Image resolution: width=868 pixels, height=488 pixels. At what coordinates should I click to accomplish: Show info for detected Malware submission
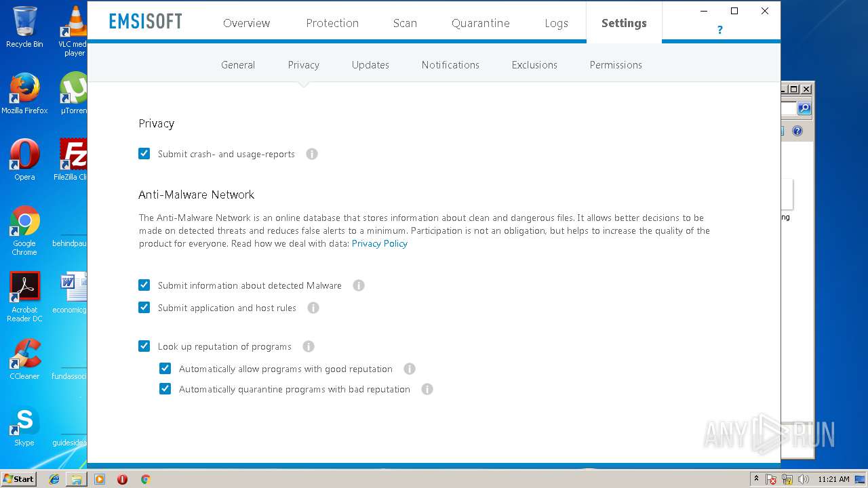(x=359, y=285)
